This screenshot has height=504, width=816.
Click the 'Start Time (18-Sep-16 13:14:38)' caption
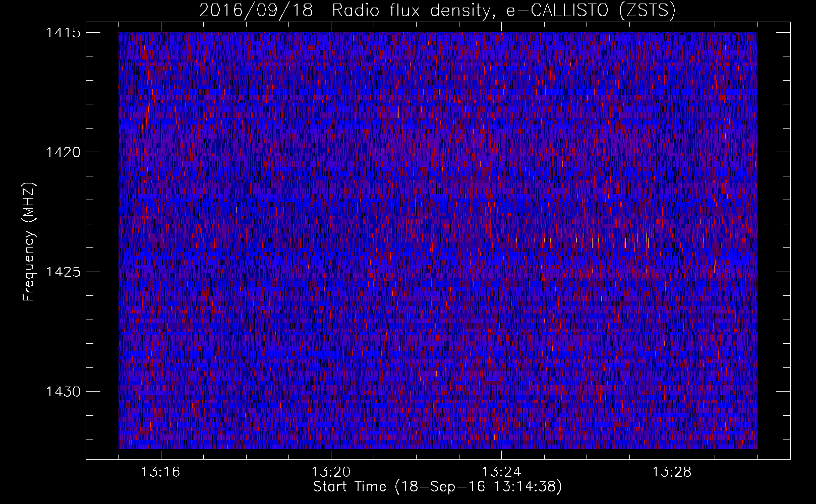[x=437, y=487]
